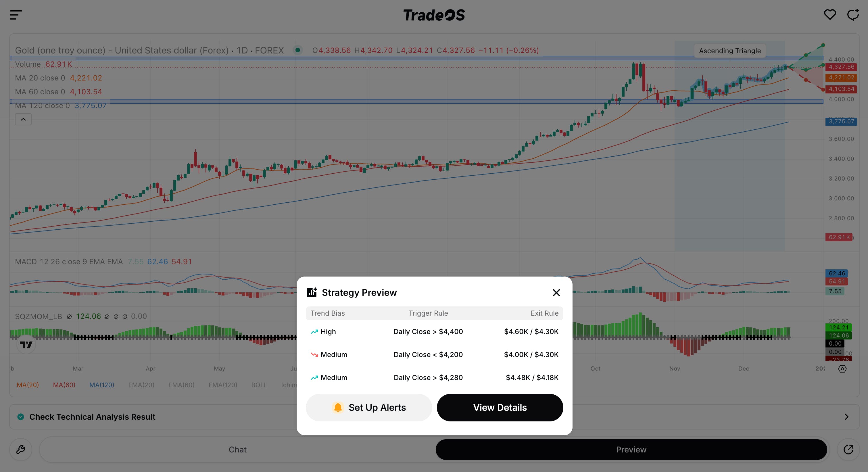
Task: Click the Strategy Preview chart icon
Action: click(312, 292)
